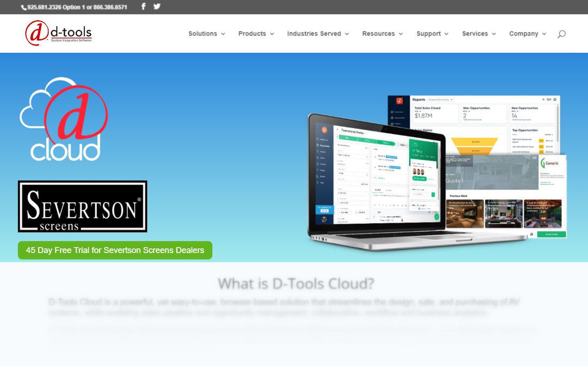Open the Facebook page icon
The height and width of the screenshot is (366, 588).
tap(143, 7)
